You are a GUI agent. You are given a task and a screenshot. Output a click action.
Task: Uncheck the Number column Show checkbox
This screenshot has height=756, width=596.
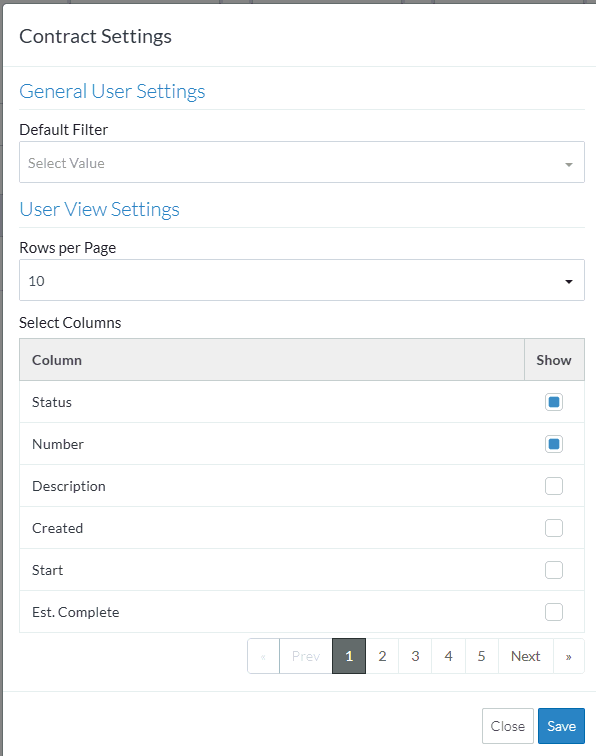(554, 444)
